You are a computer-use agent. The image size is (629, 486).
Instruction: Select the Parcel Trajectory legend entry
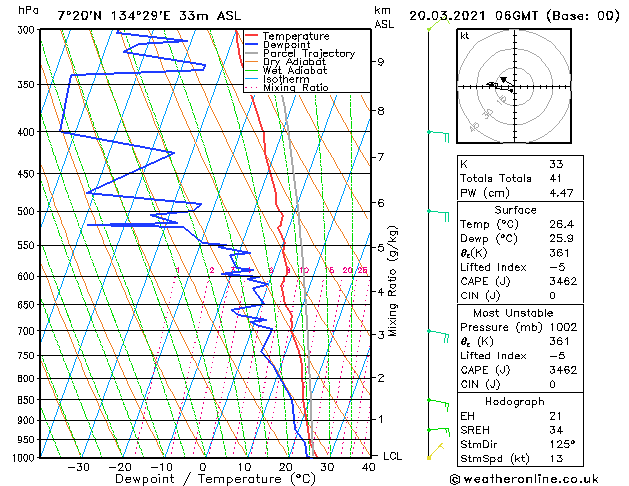(300, 53)
